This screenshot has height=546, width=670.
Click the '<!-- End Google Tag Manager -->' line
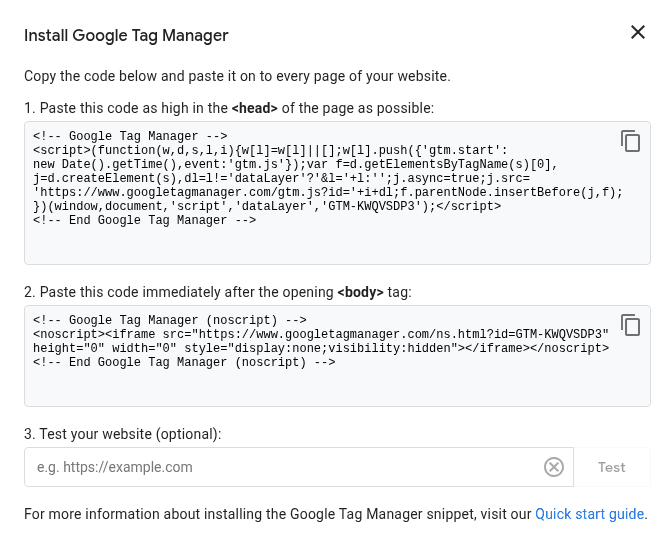click(144, 220)
